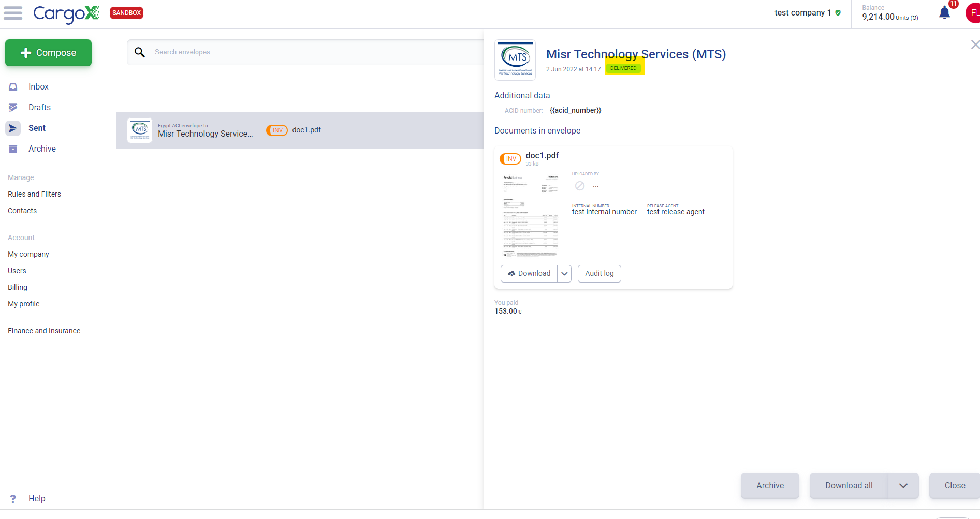Click the search magnifier icon
Screen dimensions: 980x519
coord(140,52)
